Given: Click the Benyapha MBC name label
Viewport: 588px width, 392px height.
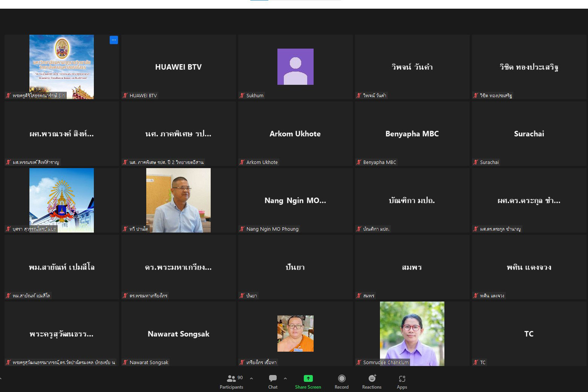Looking at the screenshot, I should point(380,162).
